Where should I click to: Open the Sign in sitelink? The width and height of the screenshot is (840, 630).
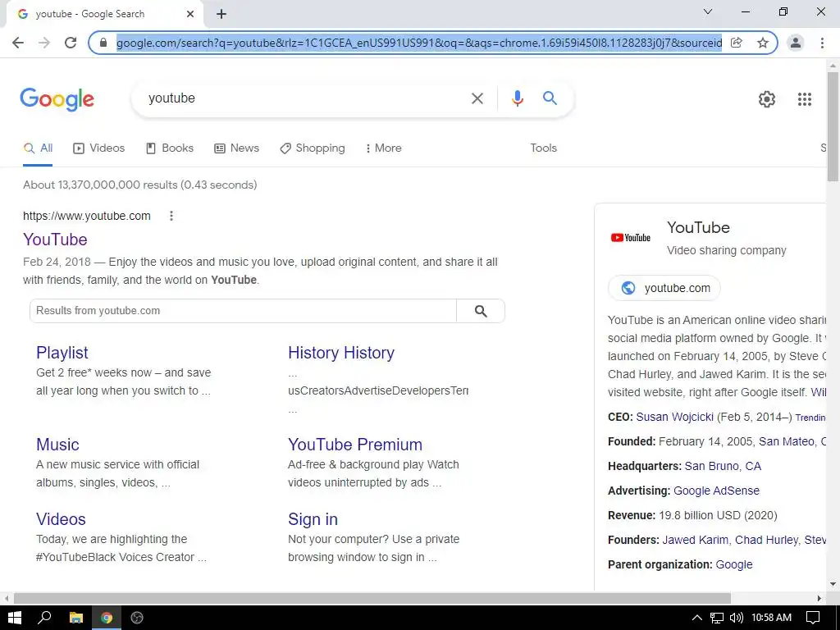point(313,519)
